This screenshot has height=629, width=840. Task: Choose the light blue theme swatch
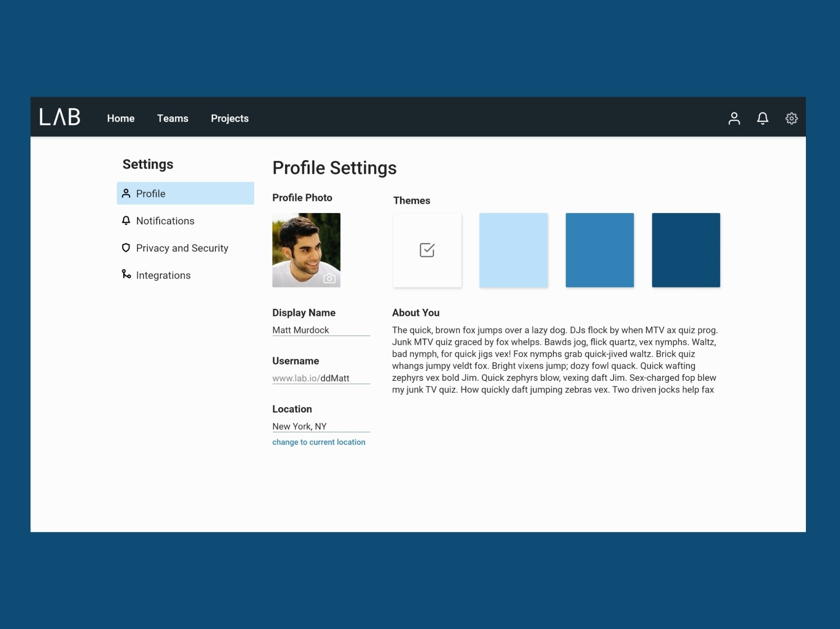coord(513,250)
